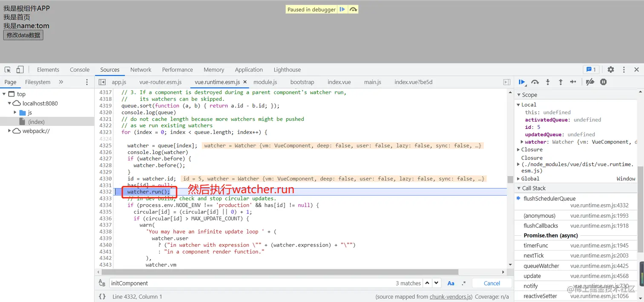
Task: Open the Performance panel
Action: click(x=178, y=70)
